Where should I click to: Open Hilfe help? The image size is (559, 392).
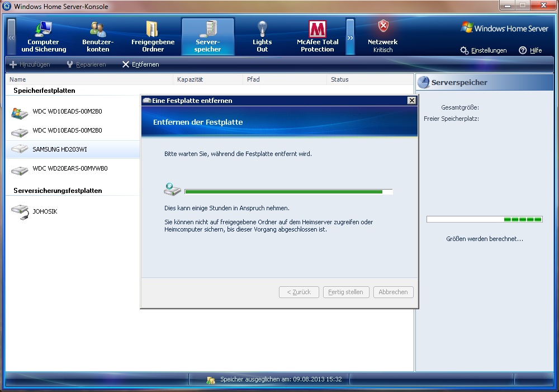(x=536, y=50)
